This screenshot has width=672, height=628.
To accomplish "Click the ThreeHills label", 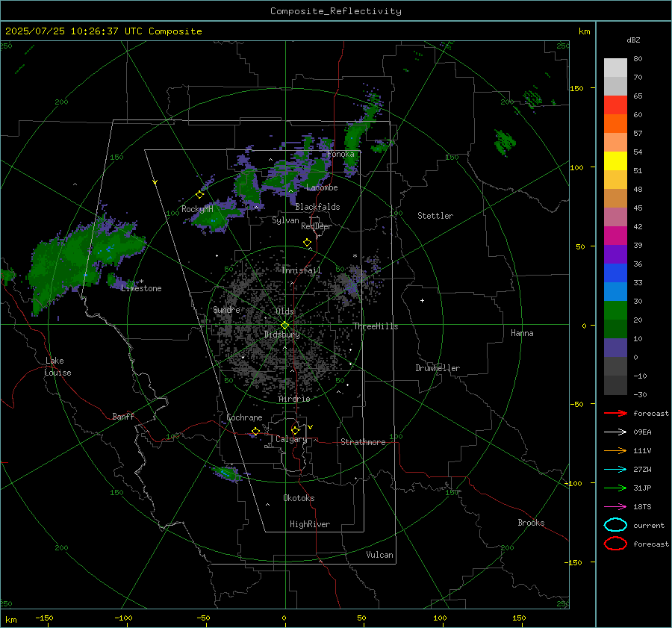I will click(x=376, y=326).
